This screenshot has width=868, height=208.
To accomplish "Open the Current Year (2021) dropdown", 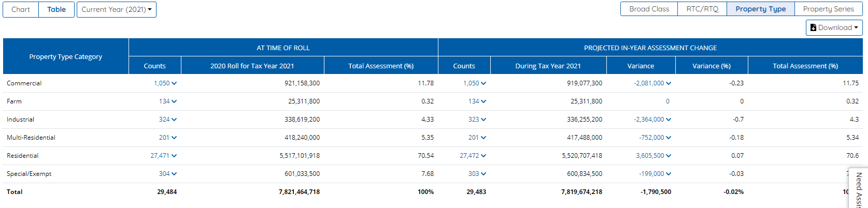I will click(x=117, y=9).
